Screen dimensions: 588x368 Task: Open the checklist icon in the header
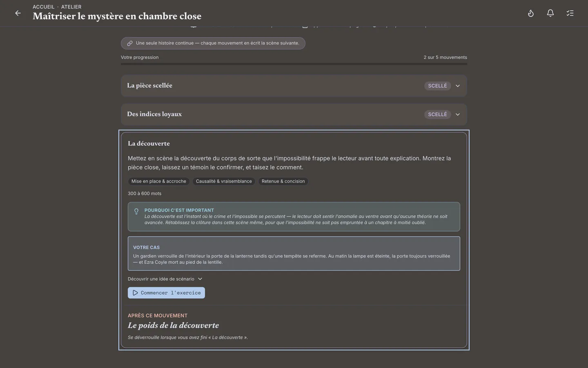pyautogui.click(x=570, y=13)
